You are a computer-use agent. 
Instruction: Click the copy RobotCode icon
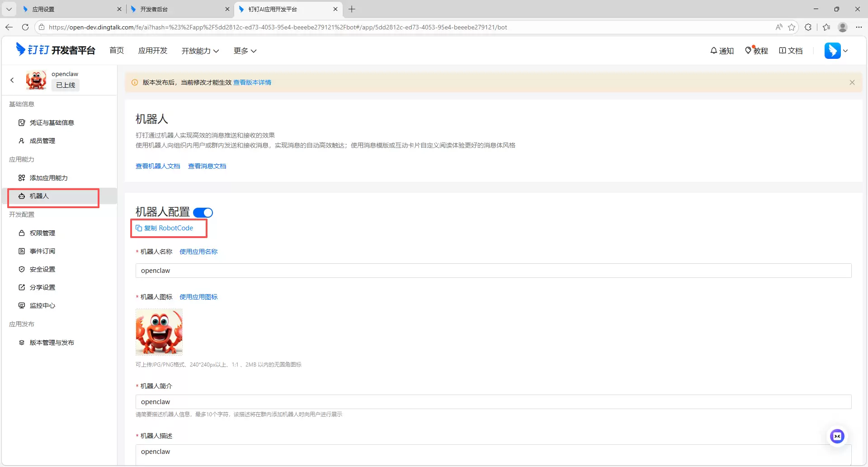click(139, 228)
